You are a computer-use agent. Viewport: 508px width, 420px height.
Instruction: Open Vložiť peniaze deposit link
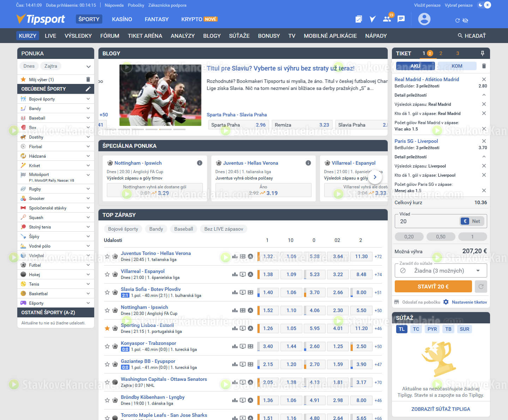427,5
